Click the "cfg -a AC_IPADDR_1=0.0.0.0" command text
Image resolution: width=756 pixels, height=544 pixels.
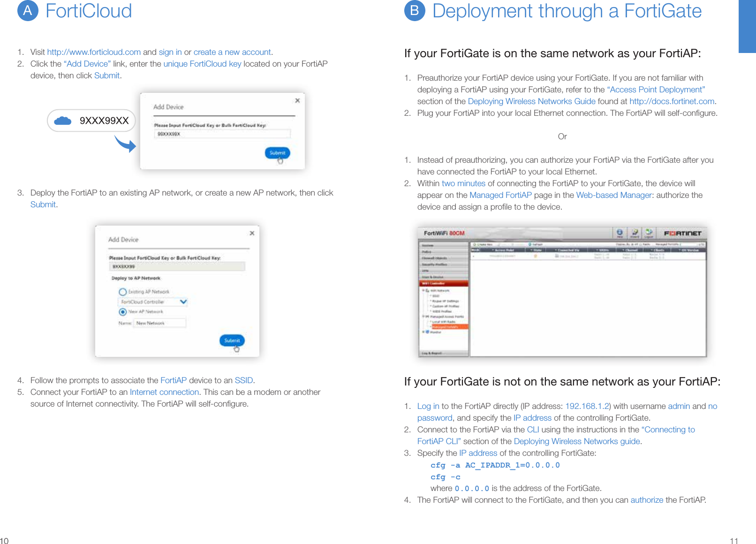(x=495, y=465)
